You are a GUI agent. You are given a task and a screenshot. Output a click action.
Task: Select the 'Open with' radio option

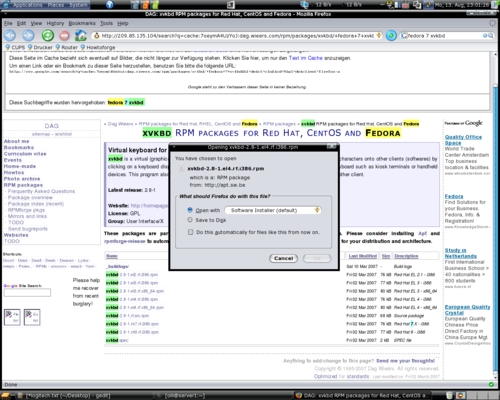[x=190, y=210]
